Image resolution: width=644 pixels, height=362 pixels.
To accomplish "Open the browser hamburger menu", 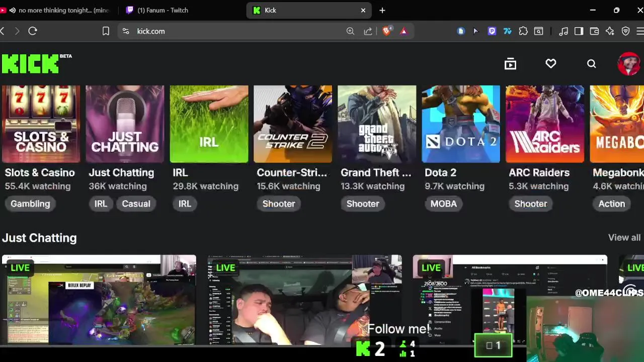I will [640, 31].
